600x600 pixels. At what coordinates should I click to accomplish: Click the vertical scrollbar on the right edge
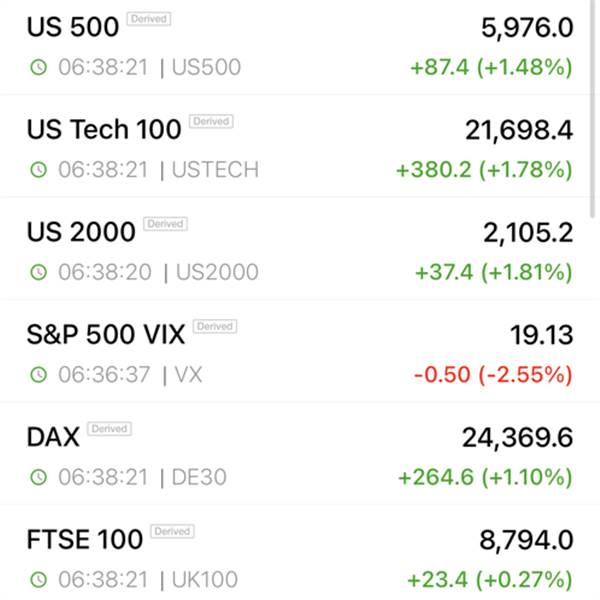(593, 109)
